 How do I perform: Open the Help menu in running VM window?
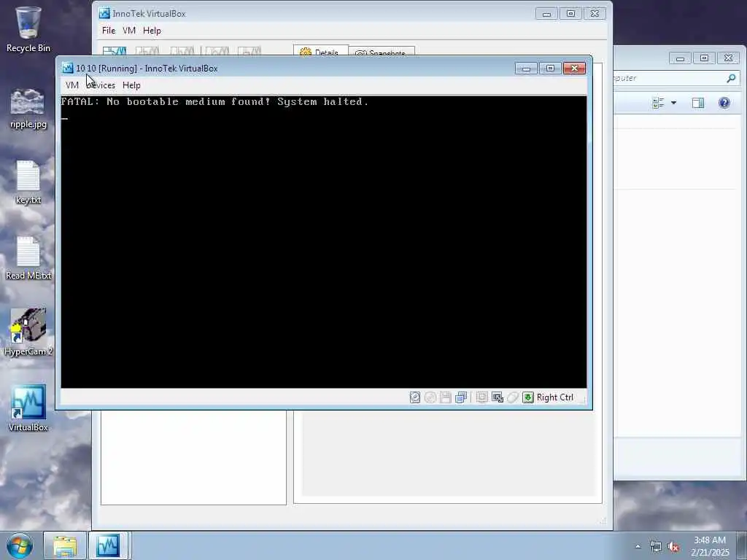click(131, 85)
